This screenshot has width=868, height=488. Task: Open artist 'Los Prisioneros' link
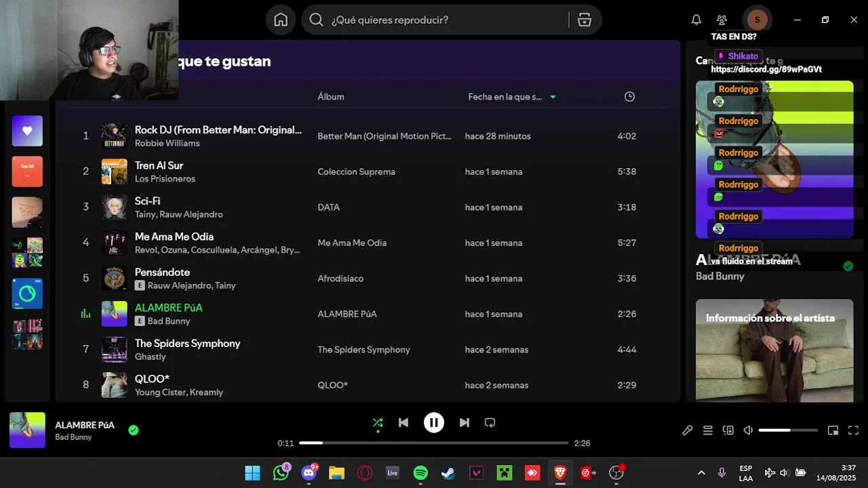(165, 179)
